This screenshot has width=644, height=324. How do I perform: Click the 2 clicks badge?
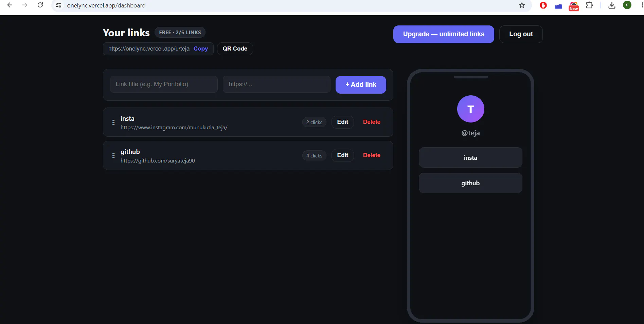pyautogui.click(x=314, y=122)
